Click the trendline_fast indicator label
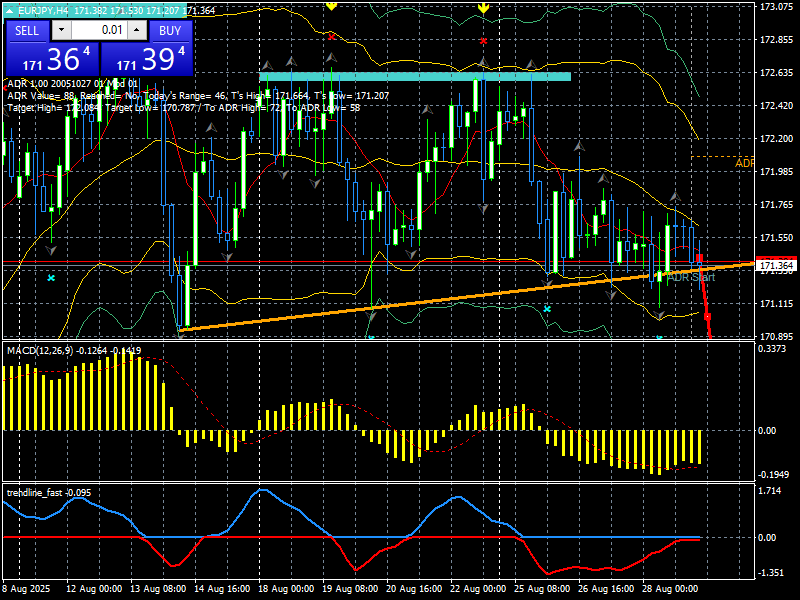 pyautogui.click(x=35, y=492)
